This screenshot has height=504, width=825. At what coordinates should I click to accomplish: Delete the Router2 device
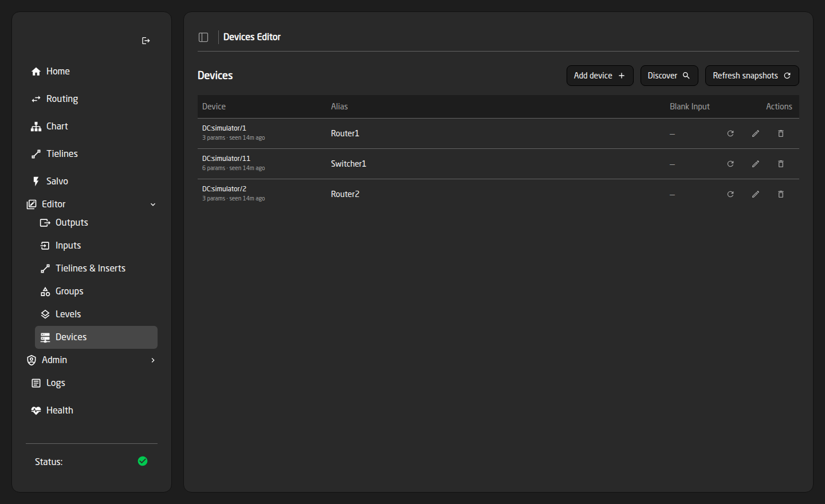(781, 194)
